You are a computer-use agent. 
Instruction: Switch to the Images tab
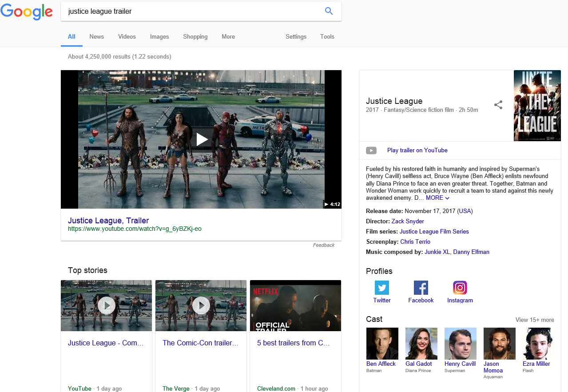(x=159, y=37)
